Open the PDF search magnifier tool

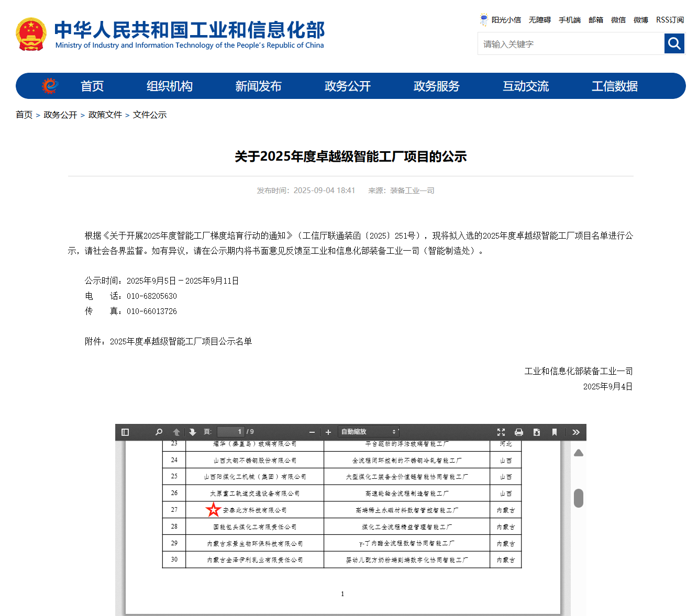[x=158, y=432]
